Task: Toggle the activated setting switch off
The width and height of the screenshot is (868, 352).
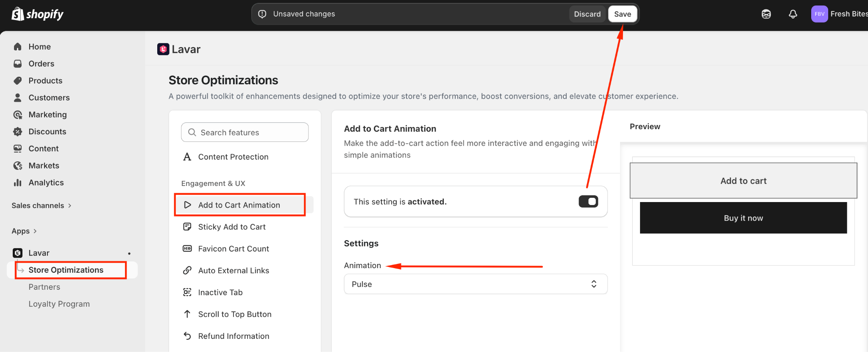Action: click(x=588, y=202)
